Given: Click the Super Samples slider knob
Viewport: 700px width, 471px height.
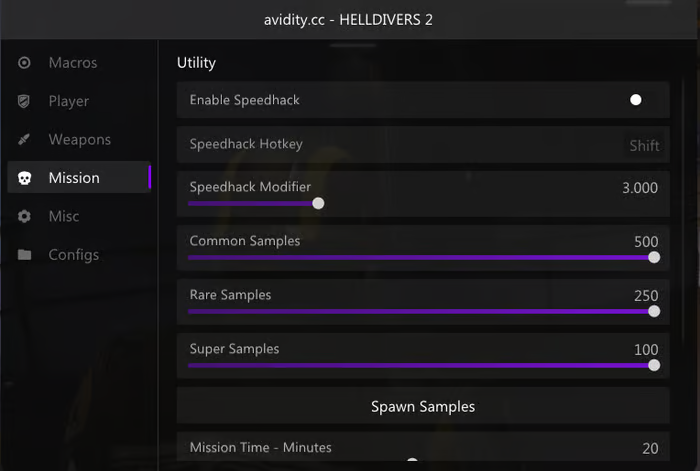Looking at the screenshot, I should pyautogui.click(x=654, y=365).
